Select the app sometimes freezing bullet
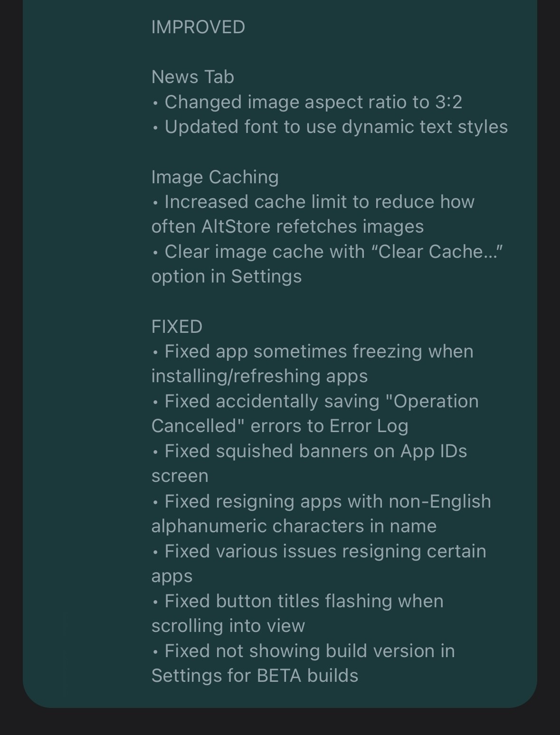This screenshot has width=560, height=735. pos(313,351)
